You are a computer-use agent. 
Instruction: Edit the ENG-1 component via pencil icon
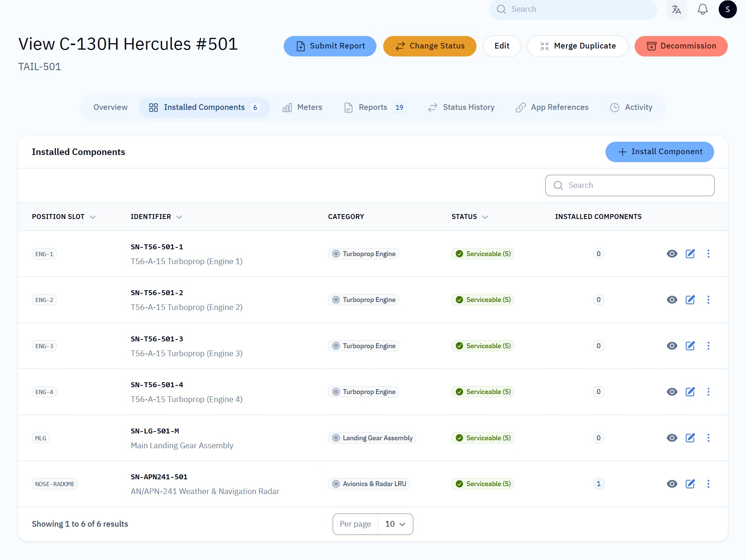690,254
